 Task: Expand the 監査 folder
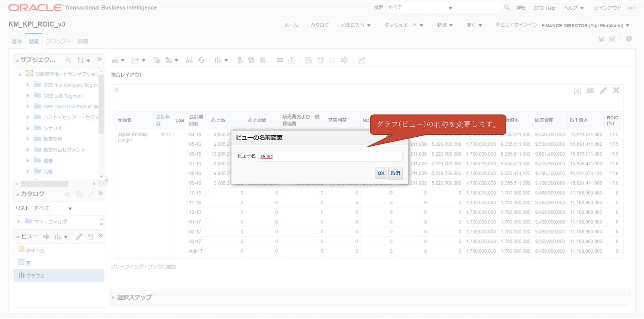[28, 160]
